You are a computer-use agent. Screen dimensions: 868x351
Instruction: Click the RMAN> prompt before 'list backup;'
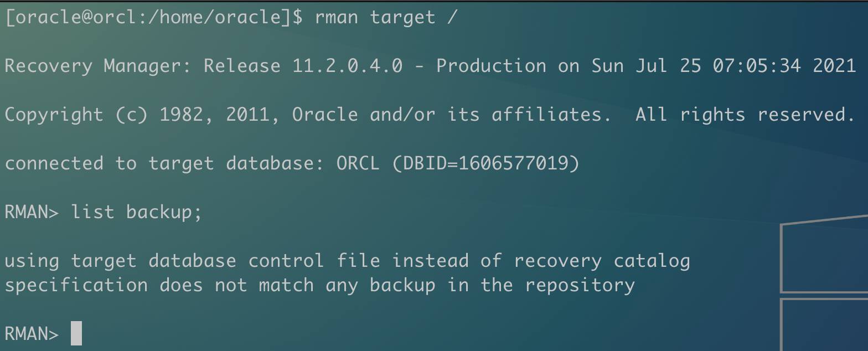point(32,212)
